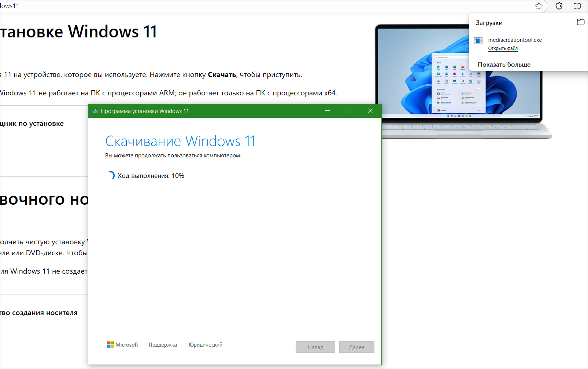Click 'Вы можете продолжать пользоваться компьютером' text

click(x=173, y=156)
